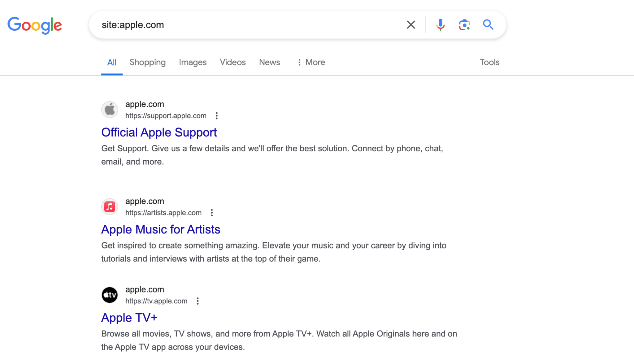Click the Apple TV favicon

coord(110,295)
